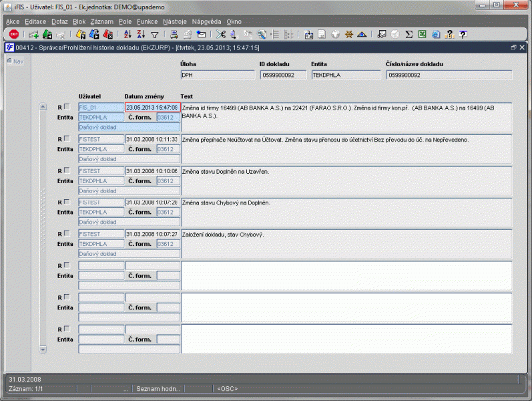
Task: Click the date field 31.03.2008 10:11:33
Action: coord(152,139)
